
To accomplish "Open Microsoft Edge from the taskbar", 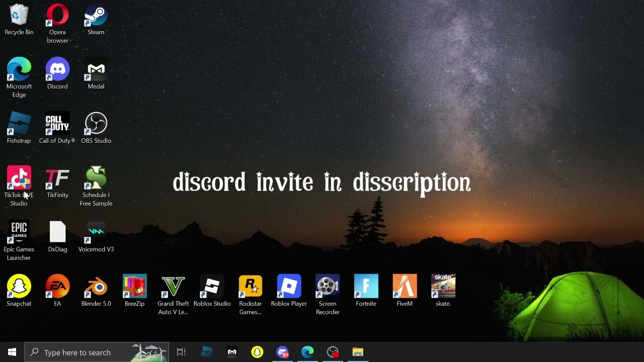I will pyautogui.click(x=307, y=352).
